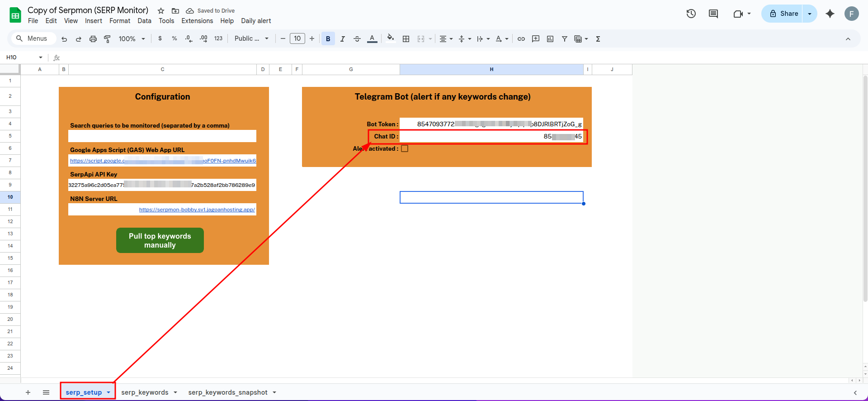Enable the Alert activated checkbox

(405, 148)
